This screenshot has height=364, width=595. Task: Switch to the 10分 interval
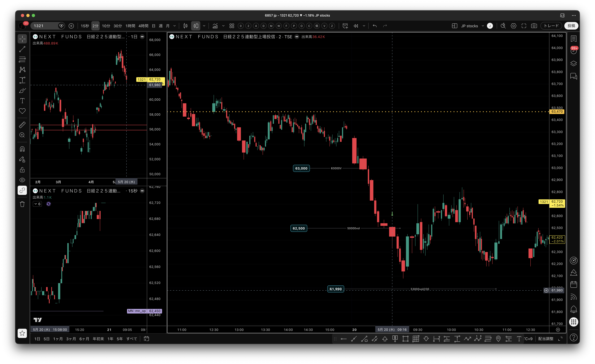pos(106,26)
